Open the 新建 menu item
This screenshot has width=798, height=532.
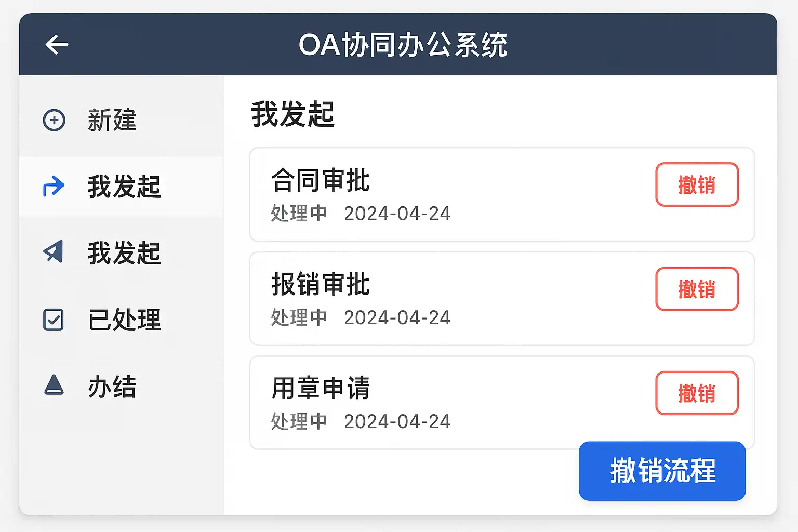pos(112,120)
